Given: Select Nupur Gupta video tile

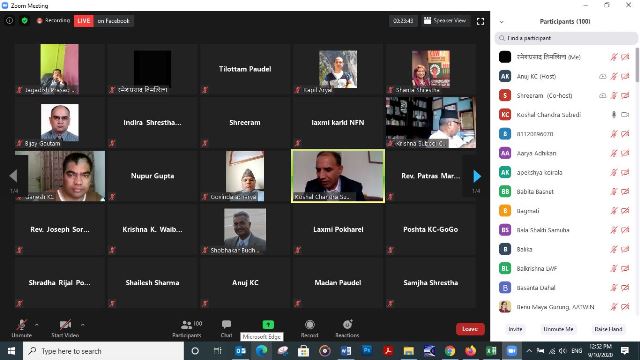Looking at the screenshot, I should [153, 176].
